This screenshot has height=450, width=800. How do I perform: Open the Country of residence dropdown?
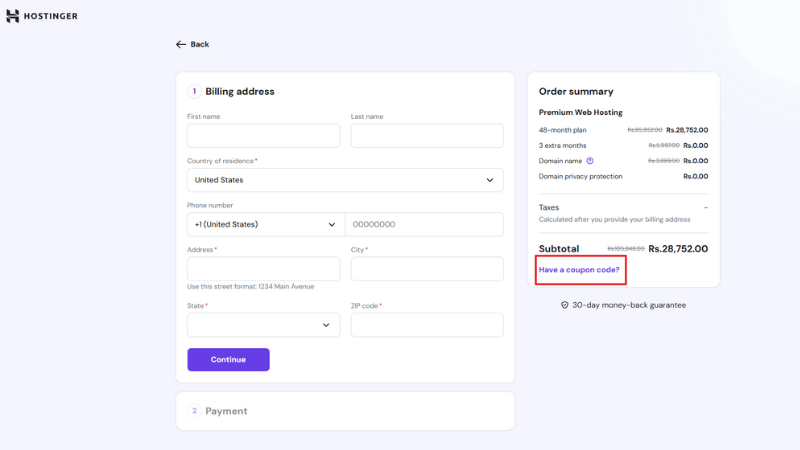point(345,180)
